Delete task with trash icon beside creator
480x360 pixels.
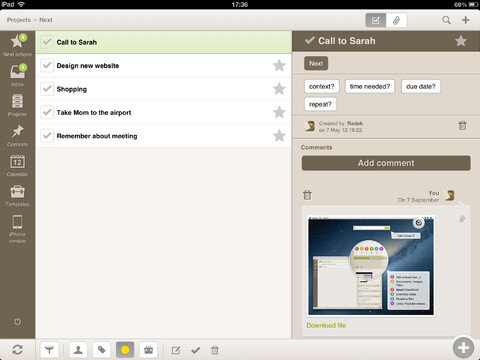[463, 126]
